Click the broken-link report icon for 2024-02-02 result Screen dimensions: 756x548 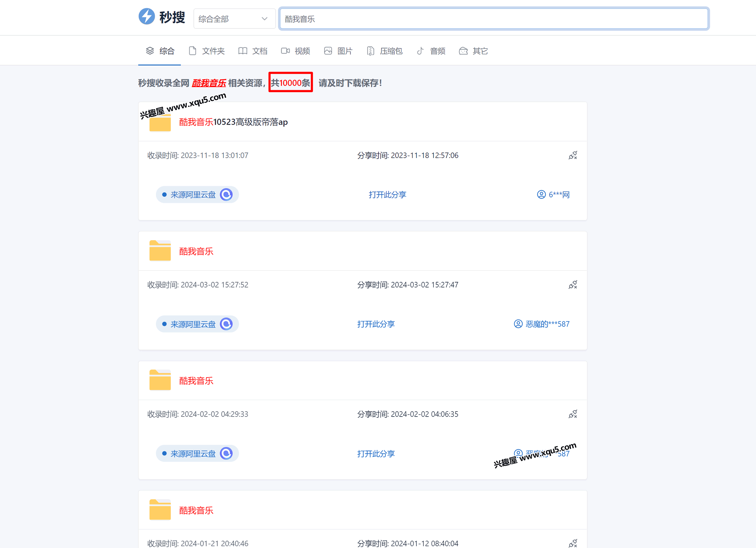point(573,414)
